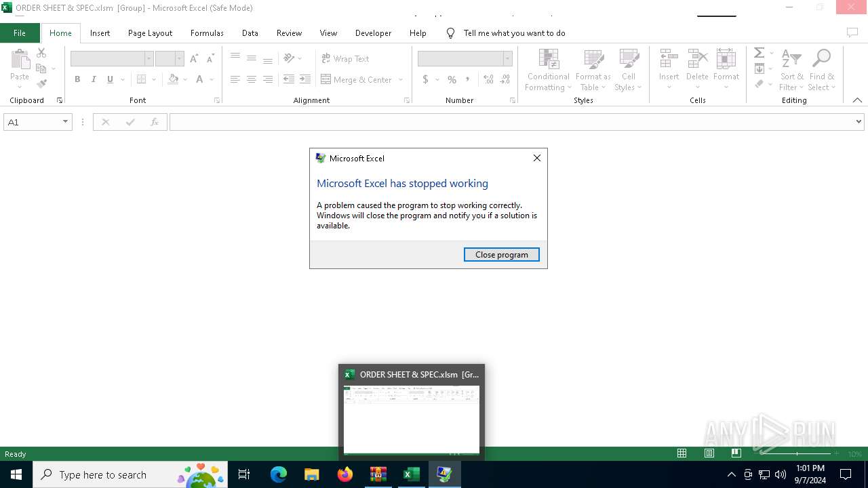Switch to the Page Layout tab
Viewport: 868px width, 488px height.
pos(150,33)
